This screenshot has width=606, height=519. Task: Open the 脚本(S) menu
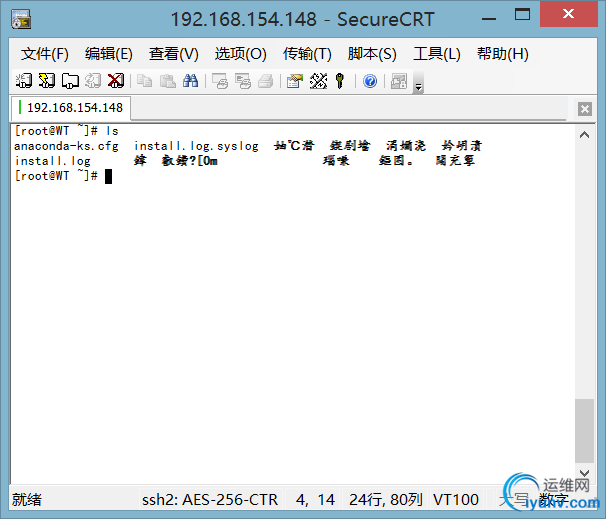coord(372,54)
